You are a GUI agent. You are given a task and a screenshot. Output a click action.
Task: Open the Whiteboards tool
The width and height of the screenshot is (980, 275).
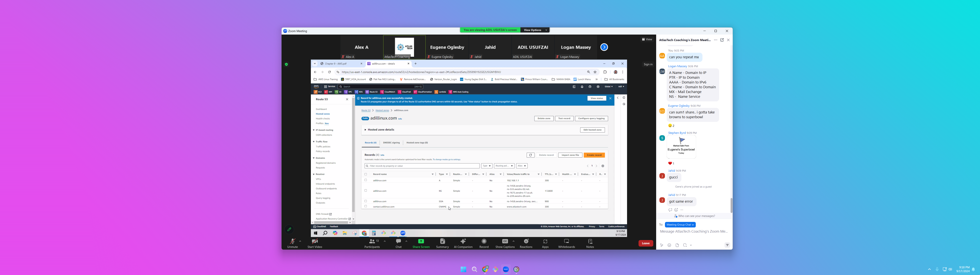click(567, 242)
